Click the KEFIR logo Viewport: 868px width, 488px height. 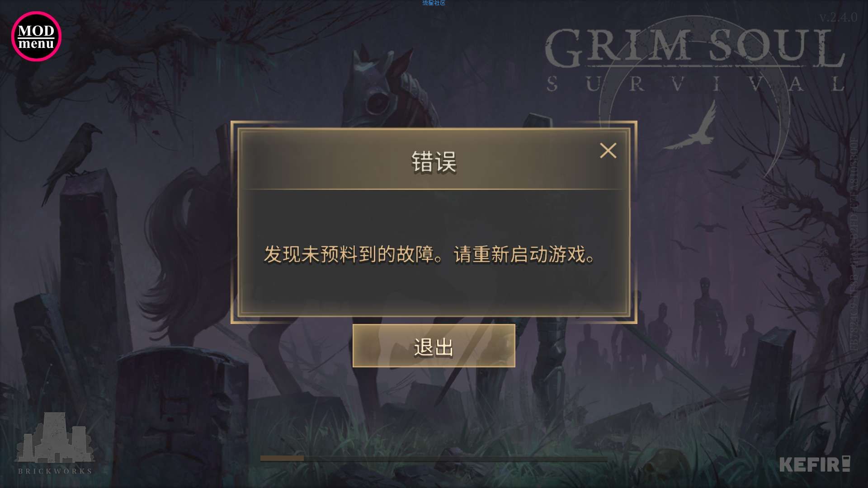(814, 464)
